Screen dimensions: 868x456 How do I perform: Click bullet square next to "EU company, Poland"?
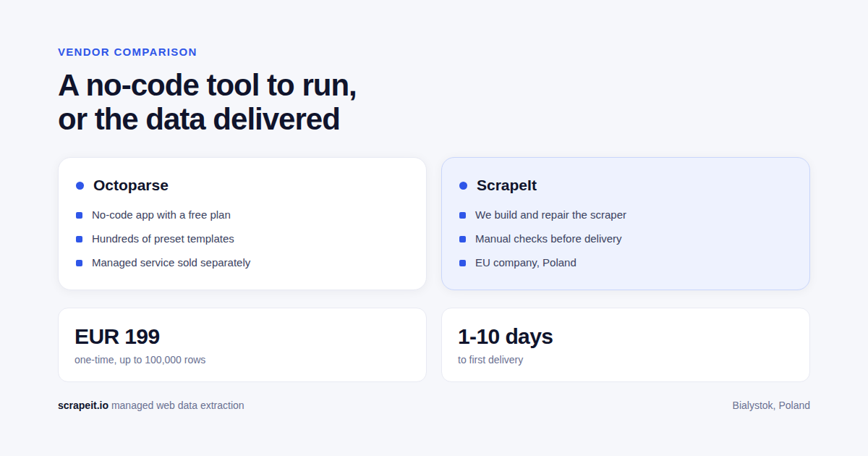point(462,263)
